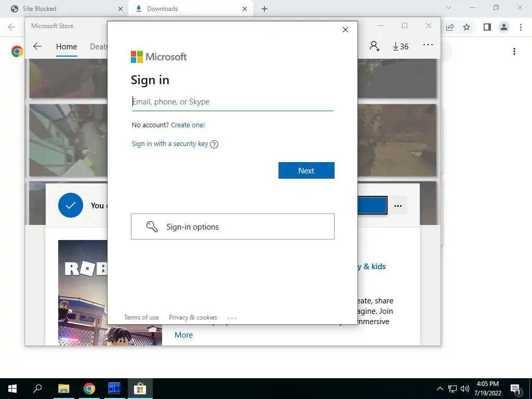Share this page from Chrome toolbar

click(450, 27)
